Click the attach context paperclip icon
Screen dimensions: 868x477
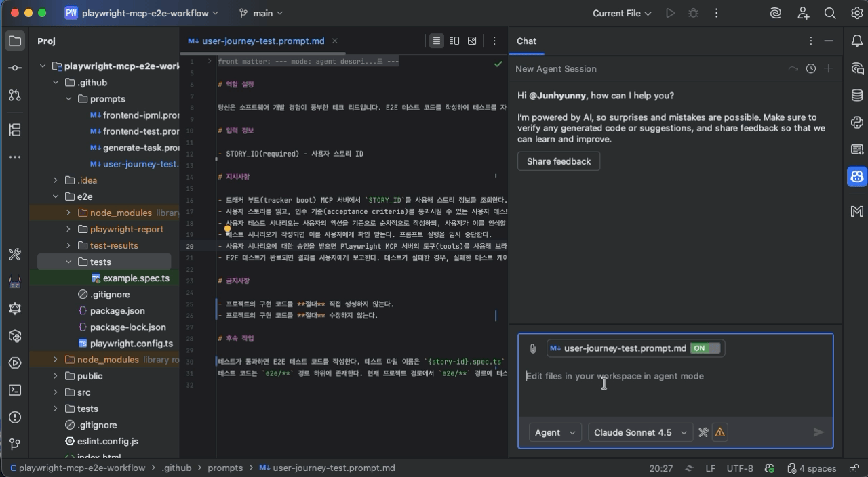pyautogui.click(x=533, y=348)
